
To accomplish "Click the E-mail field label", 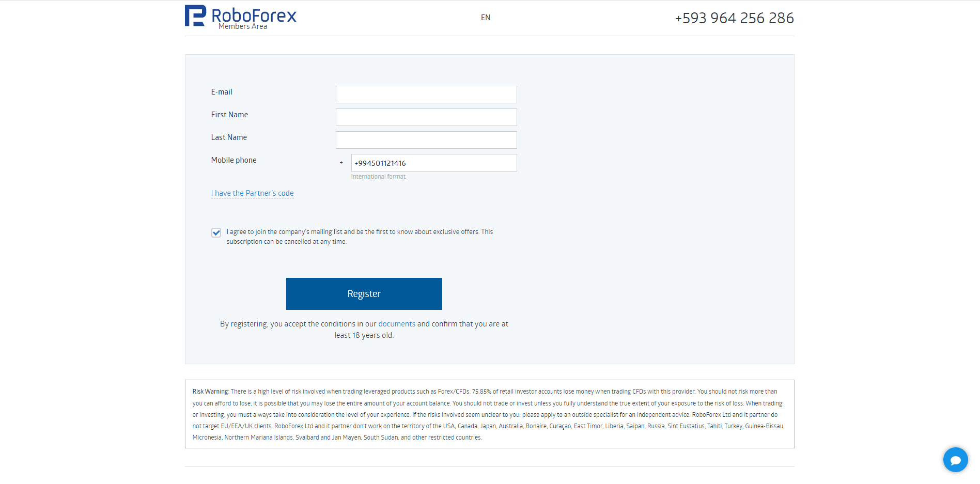I will click(222, 92).
